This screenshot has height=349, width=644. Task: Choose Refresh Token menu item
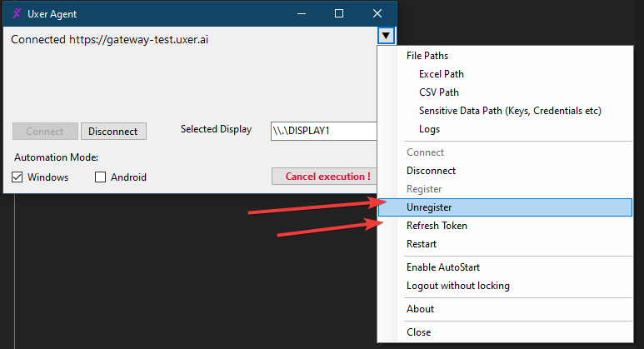pos(505,226)
